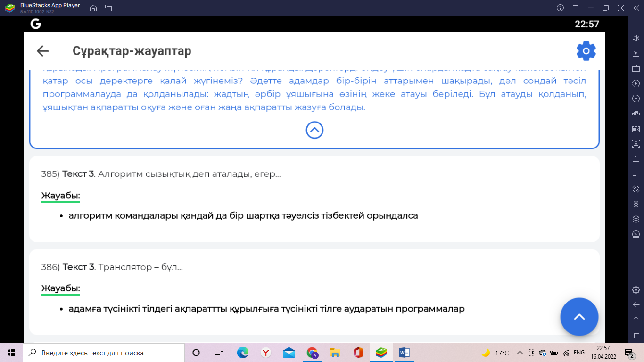The height and width of the screenshot is (362, 644).
Task: Toggle full screen in BlueStacks sidebar
Action: [636, 23]
